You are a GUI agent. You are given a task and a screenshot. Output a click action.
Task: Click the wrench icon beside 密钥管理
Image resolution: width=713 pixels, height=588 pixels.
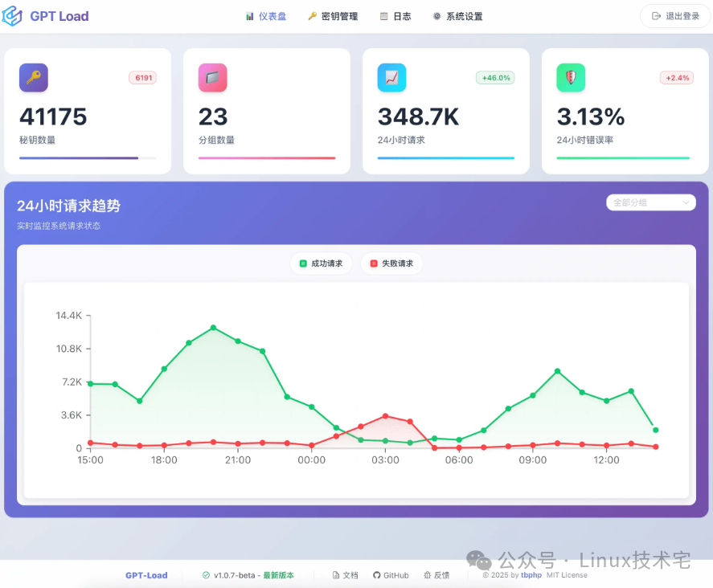click(313, 15)
